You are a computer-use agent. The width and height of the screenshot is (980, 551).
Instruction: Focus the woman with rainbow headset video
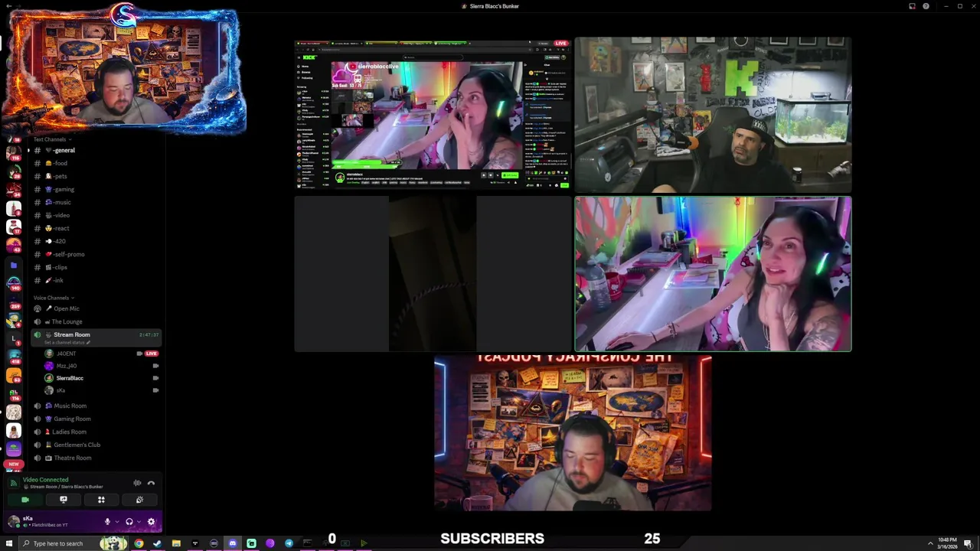coord(713,274)
